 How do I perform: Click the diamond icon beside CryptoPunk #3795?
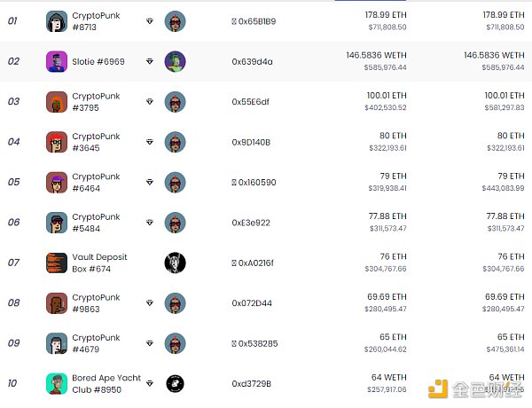(x=150, y=101)
